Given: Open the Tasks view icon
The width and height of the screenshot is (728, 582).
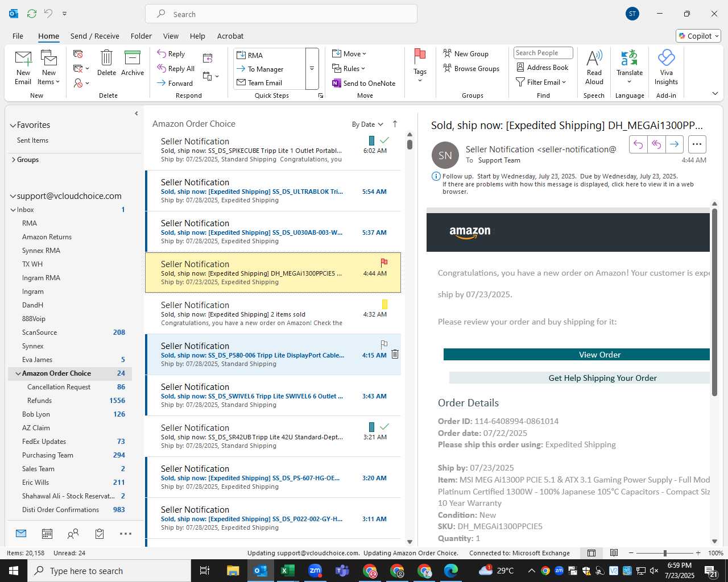Looking at the screenshot, I should click(x=100, y=534).
